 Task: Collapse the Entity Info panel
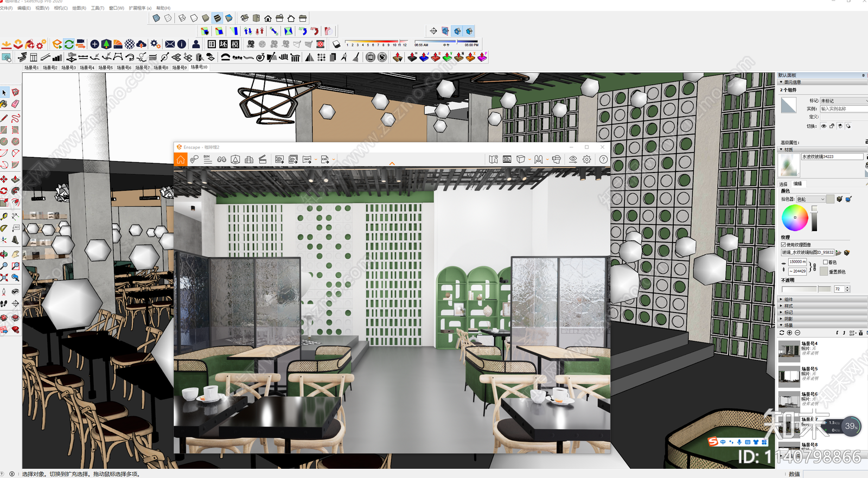pos(821,82)
